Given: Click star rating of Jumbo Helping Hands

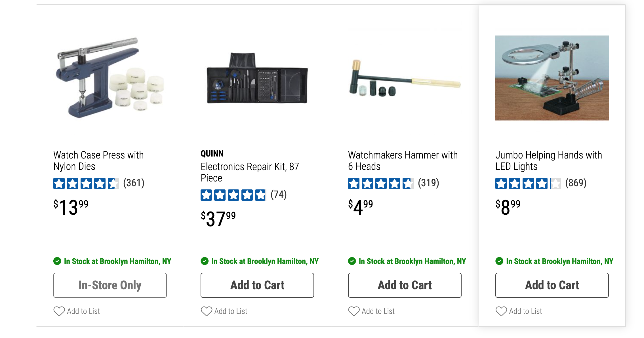Looking at the screenshot, I should click(528, 183).
